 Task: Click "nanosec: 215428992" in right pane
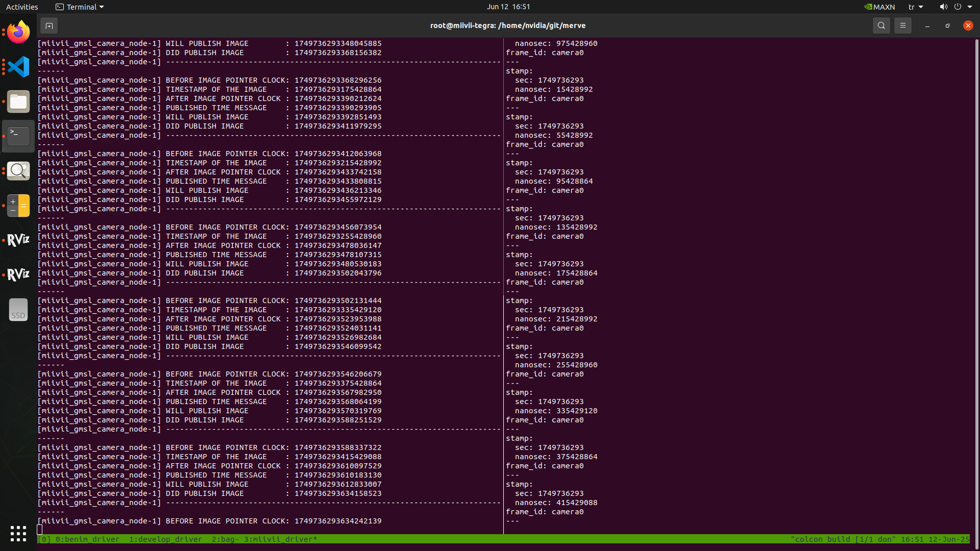[556, 319]
